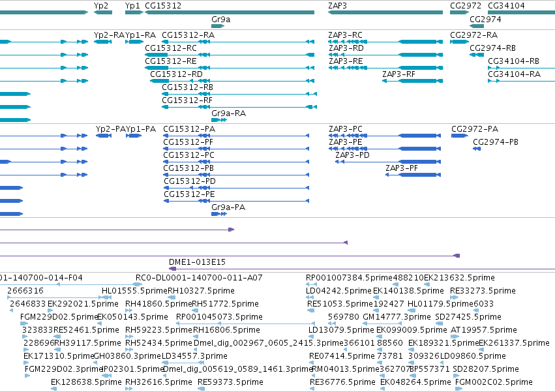Click transcript ZAP3-RF
The width and height of the screenshot is (555, 392).
[x=398, y=74]
